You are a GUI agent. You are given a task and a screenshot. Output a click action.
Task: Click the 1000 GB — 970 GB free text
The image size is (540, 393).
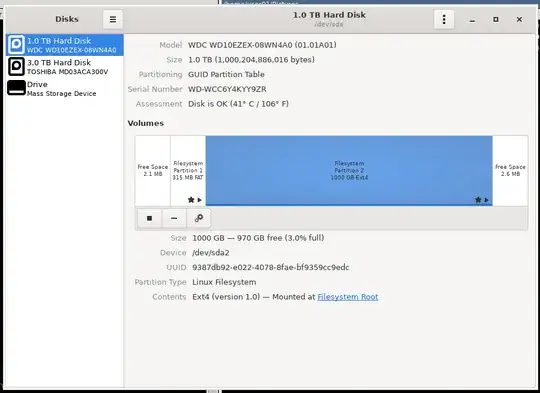tap(258, 238)
